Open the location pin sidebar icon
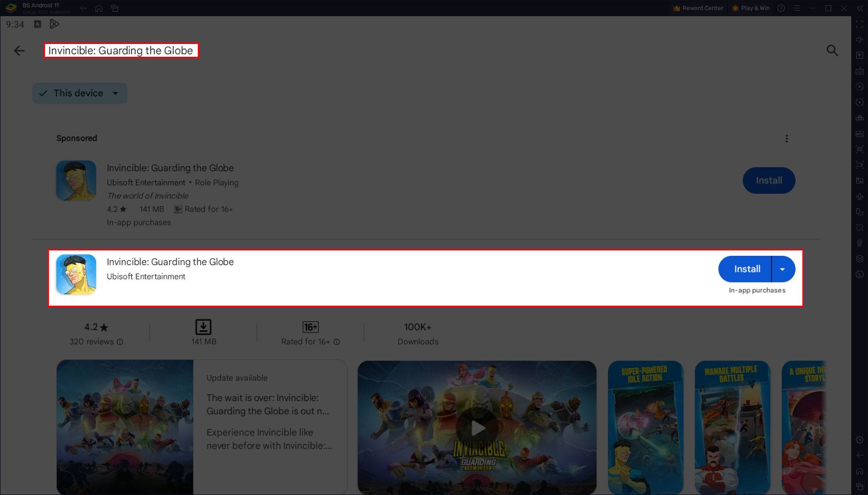This screenshot has width=868, height=495. [860, 243]
